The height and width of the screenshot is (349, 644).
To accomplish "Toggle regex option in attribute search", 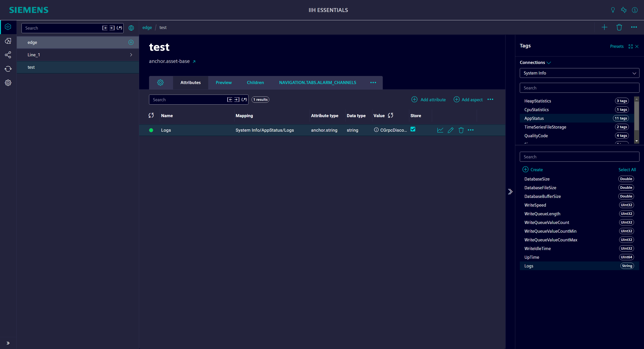I will tap(244, 100).
